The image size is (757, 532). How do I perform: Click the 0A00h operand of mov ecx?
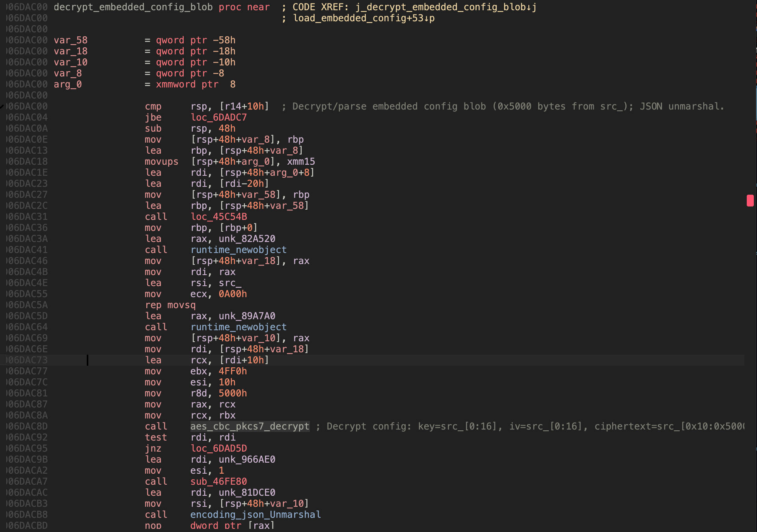pyautogui.click(x=233, y=294)
